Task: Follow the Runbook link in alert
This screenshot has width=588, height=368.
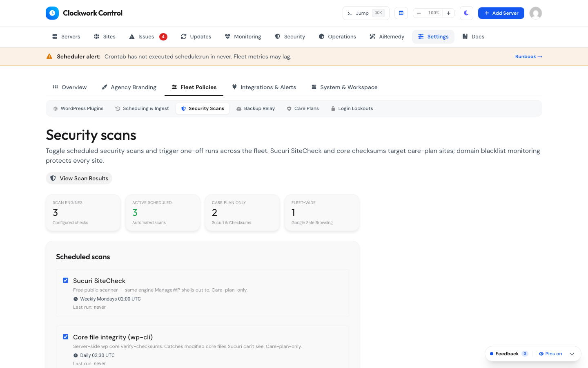Action: coord(529,56)
